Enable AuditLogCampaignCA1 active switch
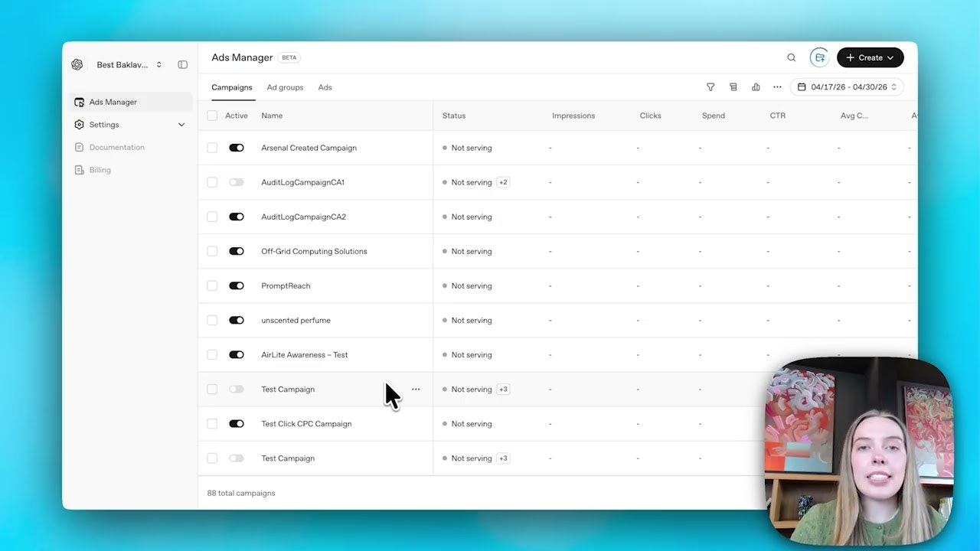The height and width of the screenshot is (551, 980). click(x=237, y=182)
